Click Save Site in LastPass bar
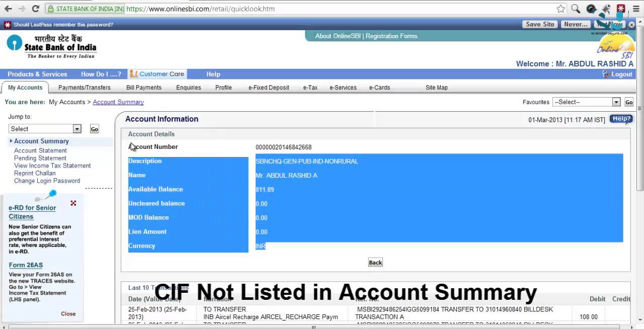This screenshot has width=644, height=329. click(x=540, y=24)
